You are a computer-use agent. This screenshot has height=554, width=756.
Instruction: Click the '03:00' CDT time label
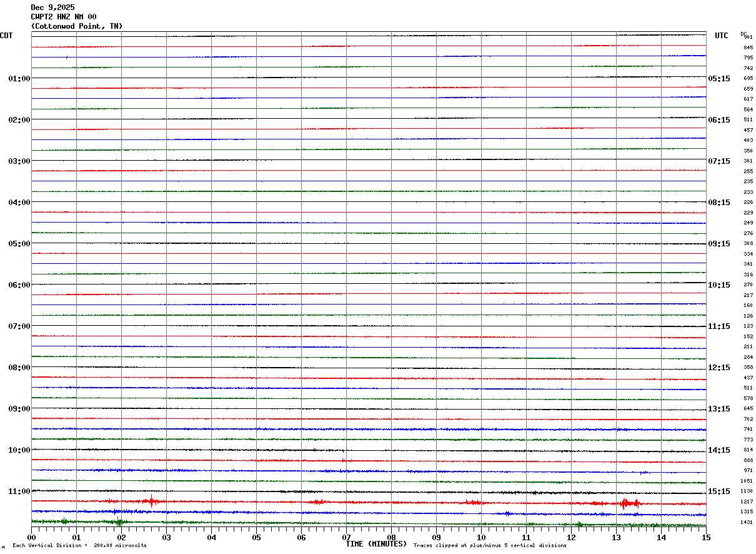19,161
